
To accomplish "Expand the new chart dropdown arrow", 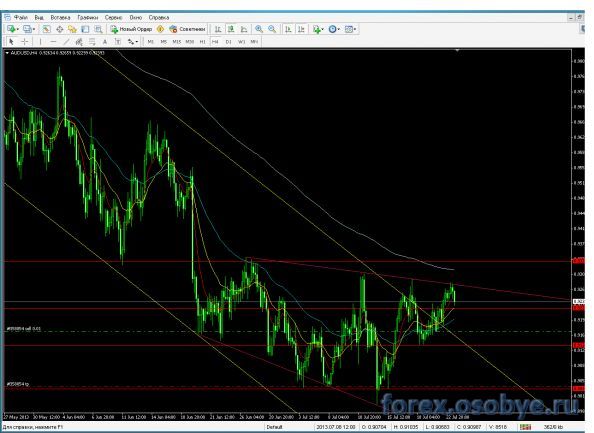I will pos(17,29).
